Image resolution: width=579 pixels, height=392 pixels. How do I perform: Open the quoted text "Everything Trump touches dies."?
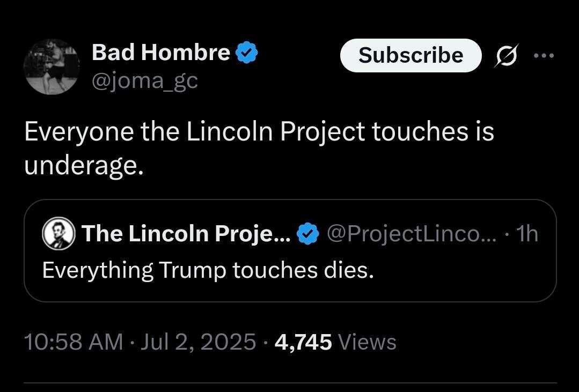[x=208, y=270]
